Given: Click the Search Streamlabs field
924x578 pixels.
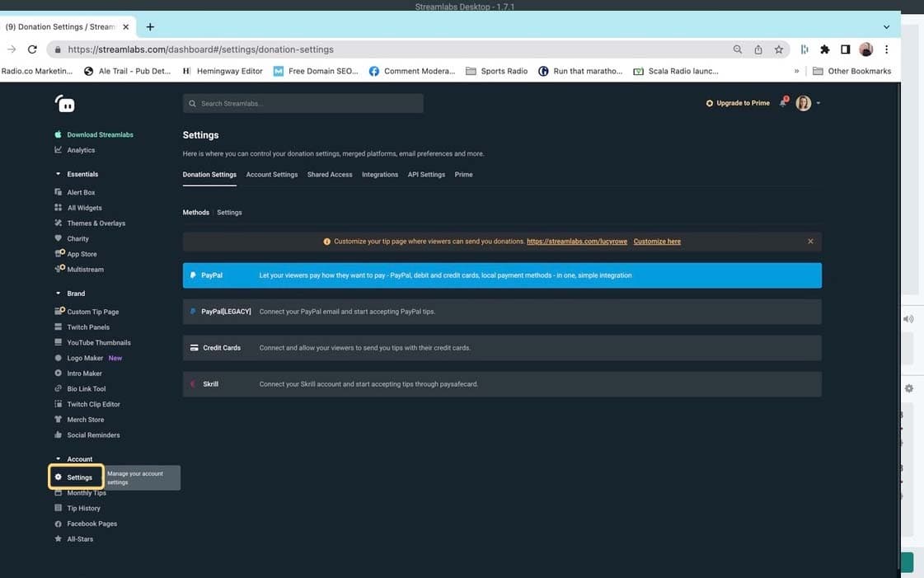Looking at the screenshot, I should pos(303,102).
